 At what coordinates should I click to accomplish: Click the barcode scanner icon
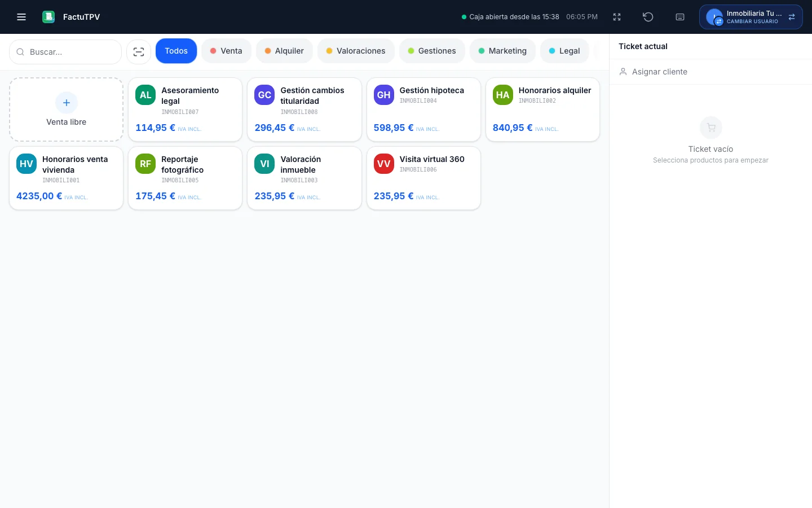(139, 52)
